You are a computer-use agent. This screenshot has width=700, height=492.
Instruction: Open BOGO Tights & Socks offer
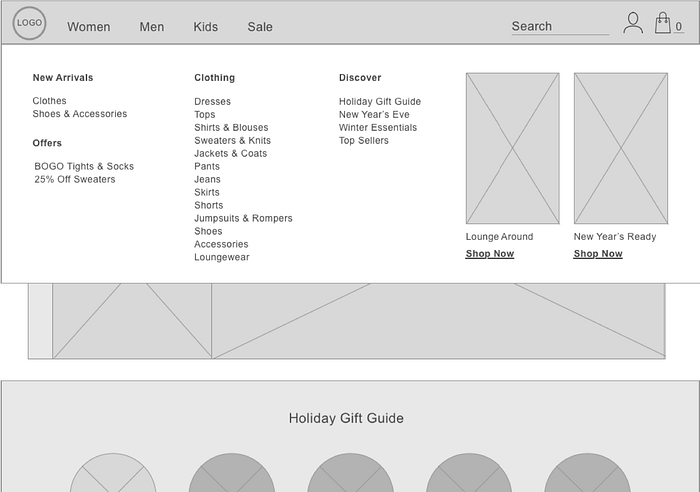tap(84, 167)
